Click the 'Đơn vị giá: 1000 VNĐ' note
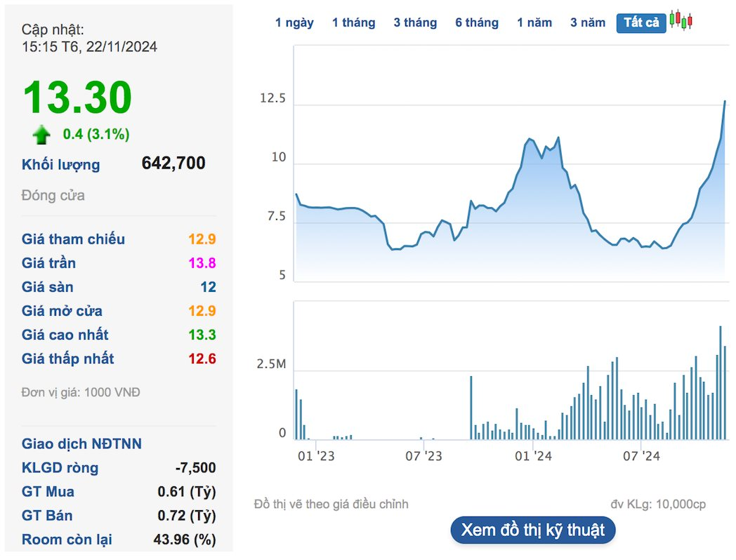 81,392
